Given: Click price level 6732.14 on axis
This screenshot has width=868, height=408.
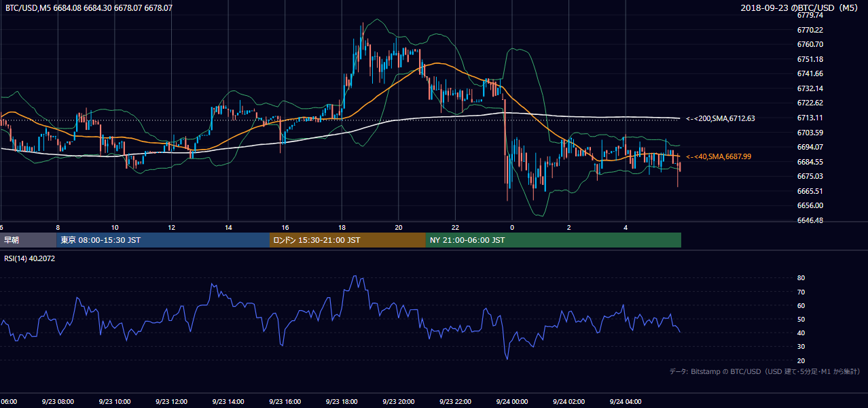Looking at the screenshot, I should tap(810, 88).
